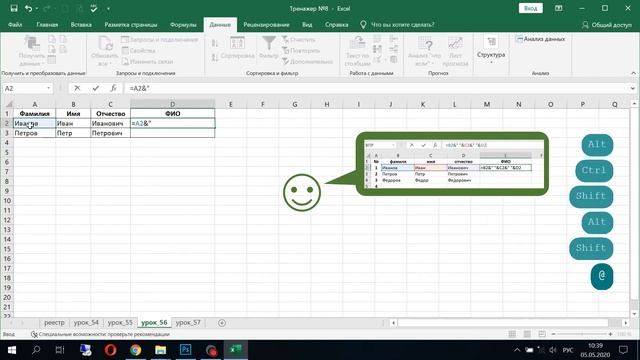Image resolution: width=640 pixels, height=360 pixels.
Task: Click the sort descending Z-A icon
Action: click(x=215, y=58)
